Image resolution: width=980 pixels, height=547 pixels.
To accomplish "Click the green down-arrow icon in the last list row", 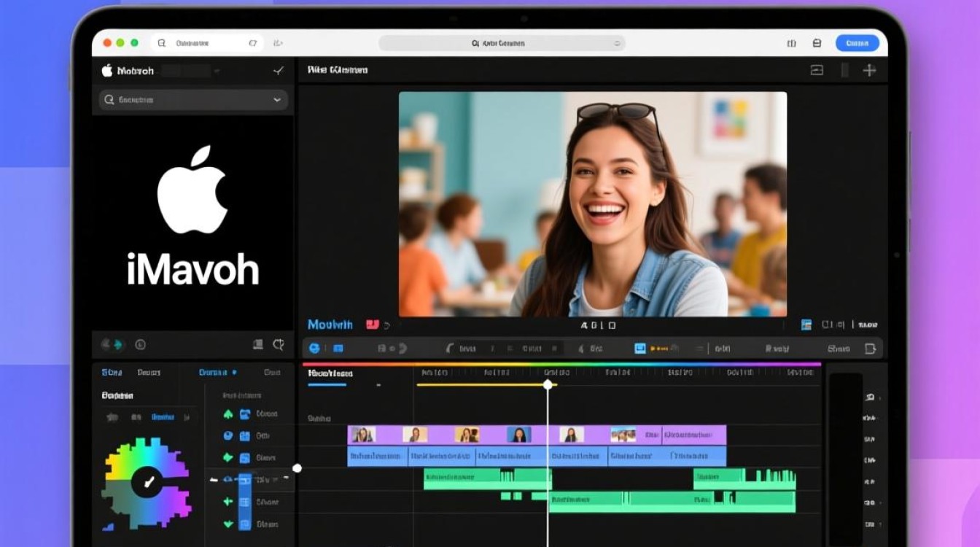I will pos(227,524).
